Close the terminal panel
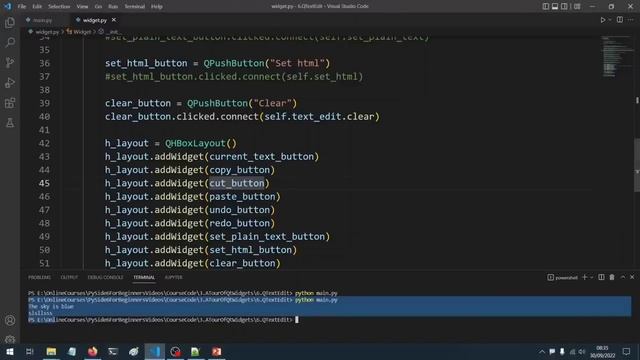 [x=632, y=277]
